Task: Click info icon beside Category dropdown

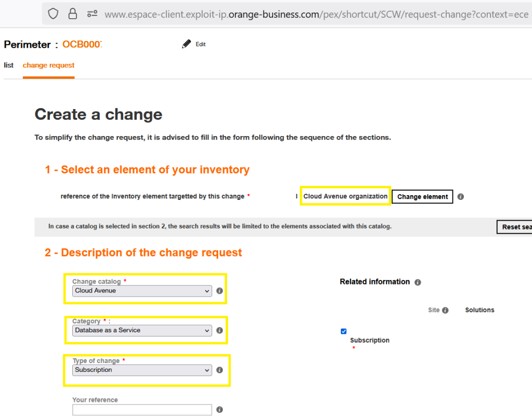Action: point(219,330)
